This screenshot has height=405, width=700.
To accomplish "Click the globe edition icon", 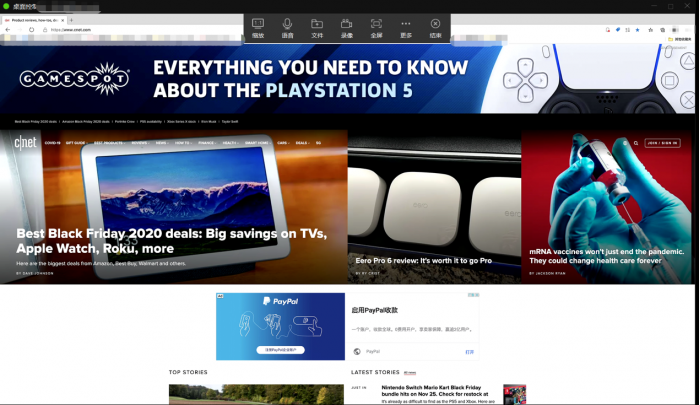I will click(x=625, y=143).
